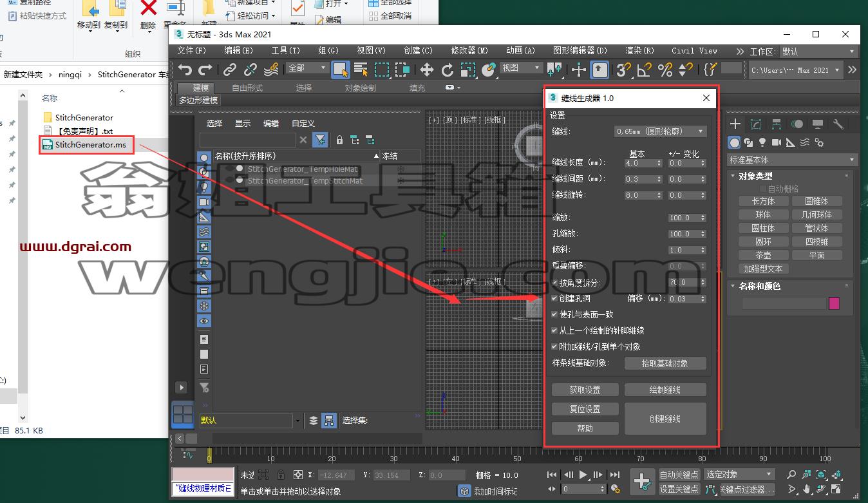Open the magenta object color swatch

coord(834,303)
